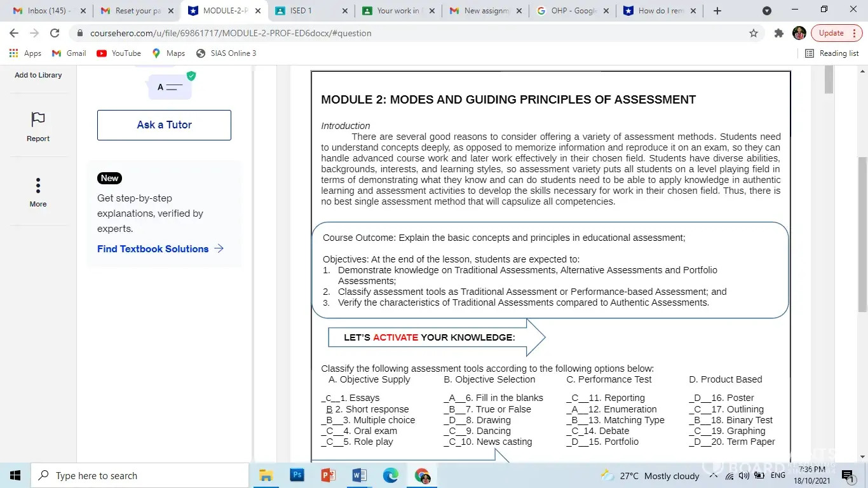Open the Chrome profile avatar

click(799, 33)
